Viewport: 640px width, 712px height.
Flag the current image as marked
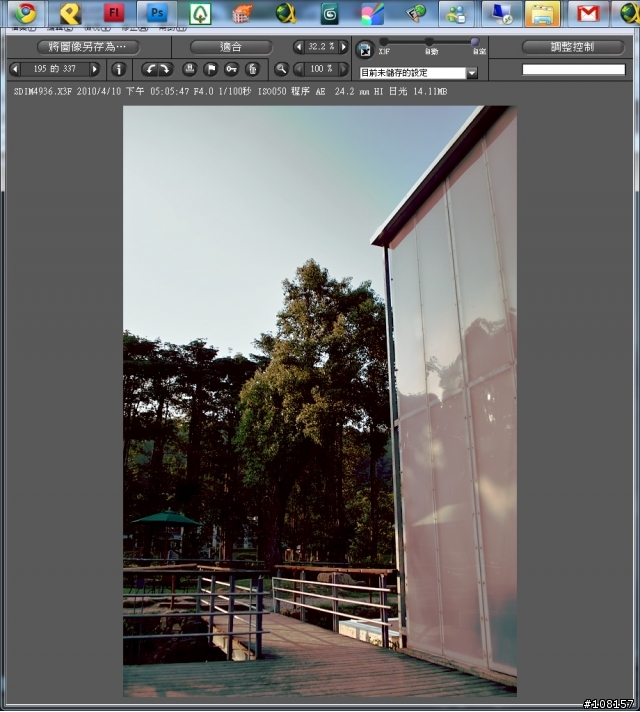pos(211,69)
